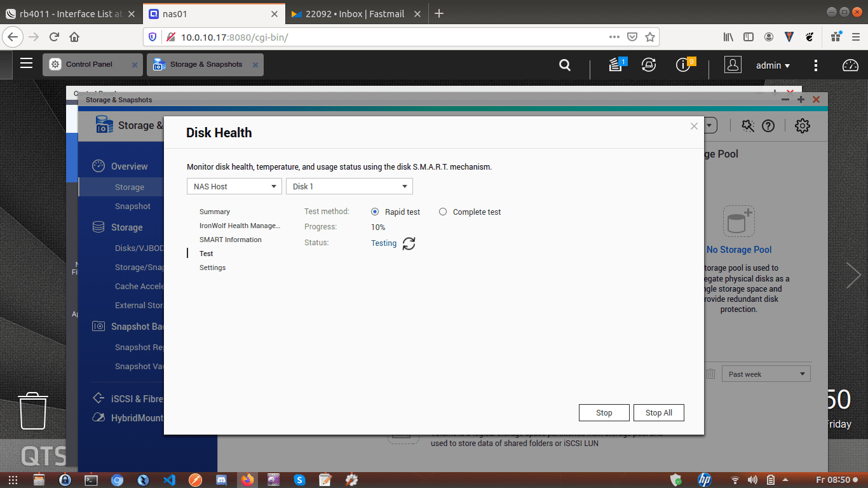868x488 pixels.
Task: Select the Test section
Action: (206, 254)
